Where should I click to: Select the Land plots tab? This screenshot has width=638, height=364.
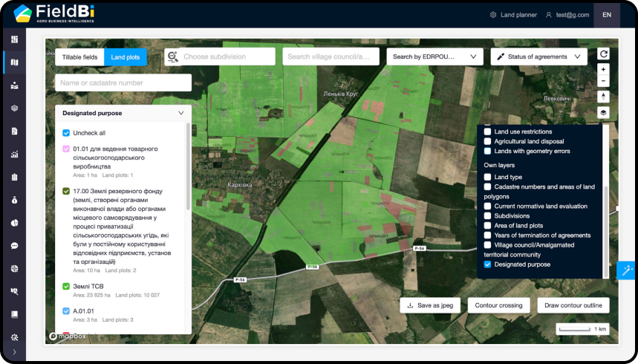coord(126,57)
